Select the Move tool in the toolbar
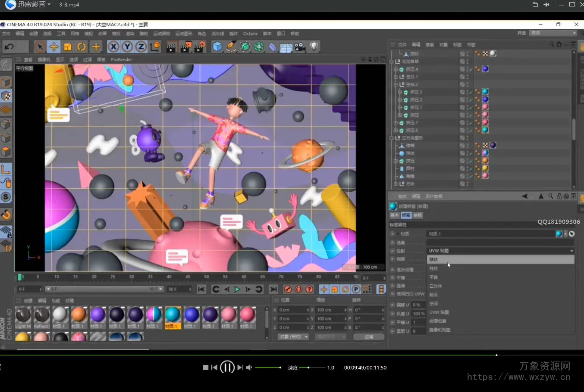584x392 pixels. tap(53, 47)
